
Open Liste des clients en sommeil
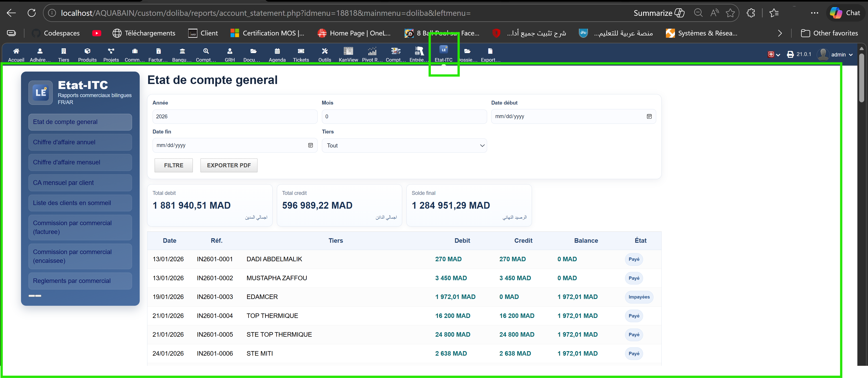pos(80,203)
